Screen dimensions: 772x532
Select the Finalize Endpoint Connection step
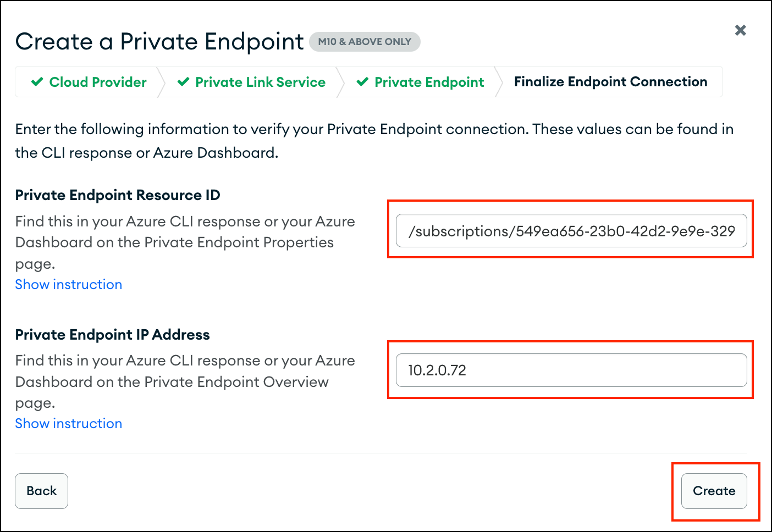610,82
